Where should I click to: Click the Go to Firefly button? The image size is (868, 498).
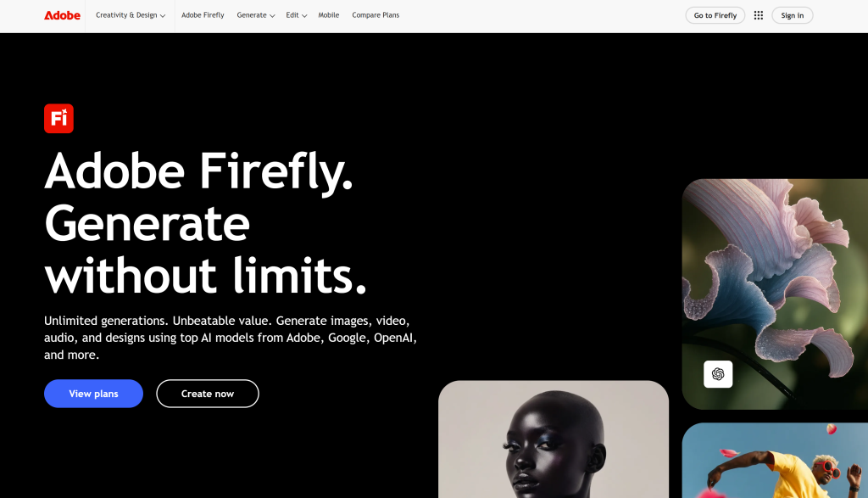point(715,15)
